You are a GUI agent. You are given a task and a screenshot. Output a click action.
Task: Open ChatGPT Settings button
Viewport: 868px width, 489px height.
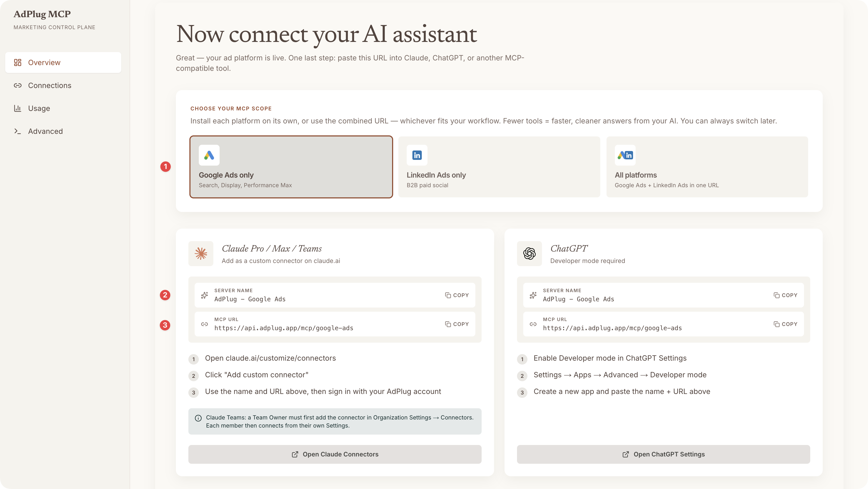(663, 454)
